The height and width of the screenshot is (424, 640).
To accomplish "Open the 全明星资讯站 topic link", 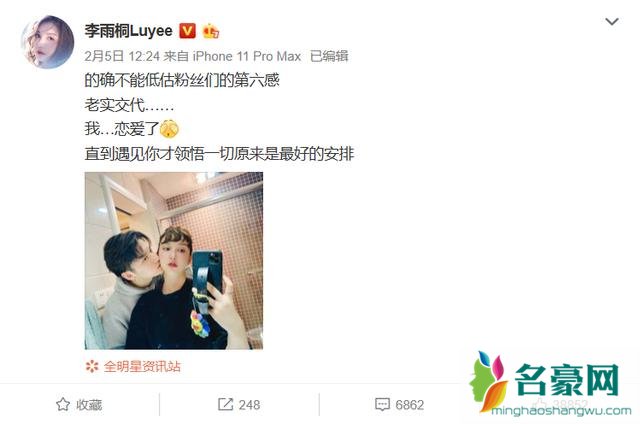I will pyautogui.click(x=142, y=366).
